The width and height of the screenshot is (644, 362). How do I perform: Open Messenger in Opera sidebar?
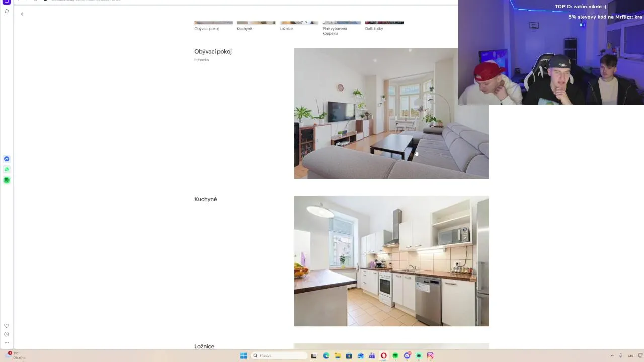pos(7,159)
